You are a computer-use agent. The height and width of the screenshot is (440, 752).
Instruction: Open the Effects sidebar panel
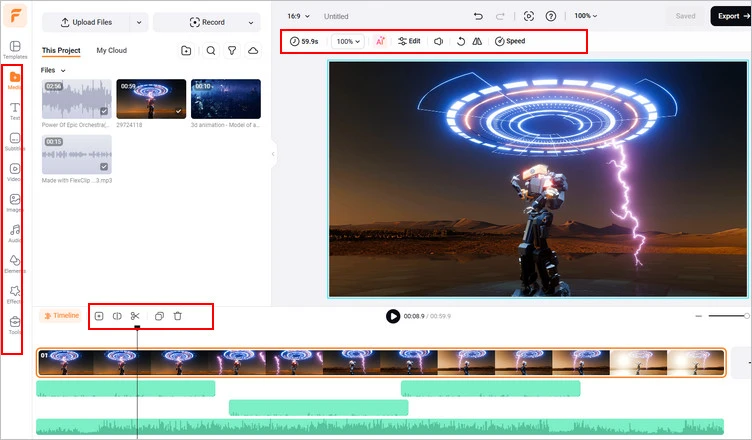pos(15,294)
